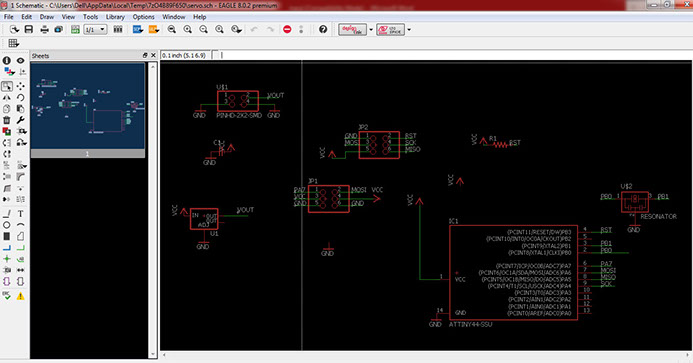Expand the Design Link dropdown arrow
The image size is (693, 363).
pyautogui.click(x=371, y=30)
